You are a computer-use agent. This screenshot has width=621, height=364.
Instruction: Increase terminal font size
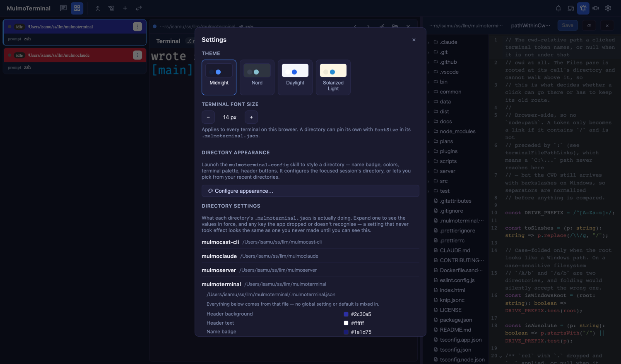(251, 117)
